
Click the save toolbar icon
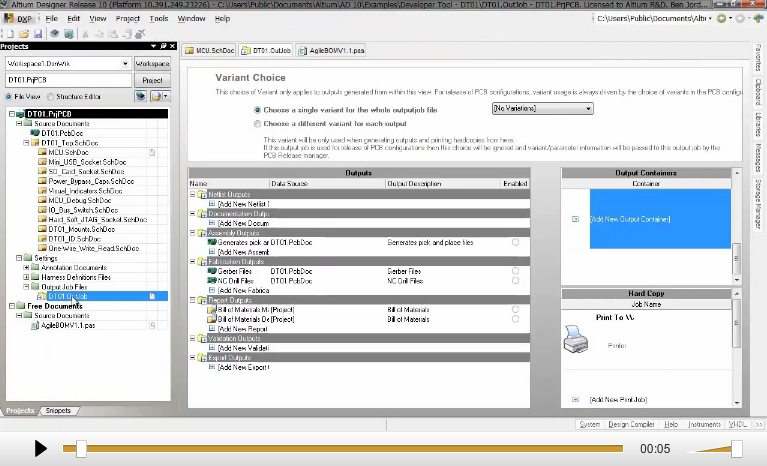click(38, 34)
